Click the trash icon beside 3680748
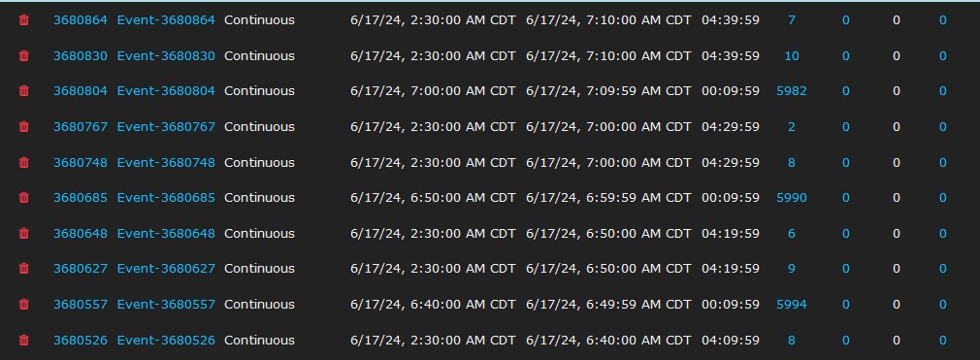Viewport: 980px width, 360px height. [23, 162]
